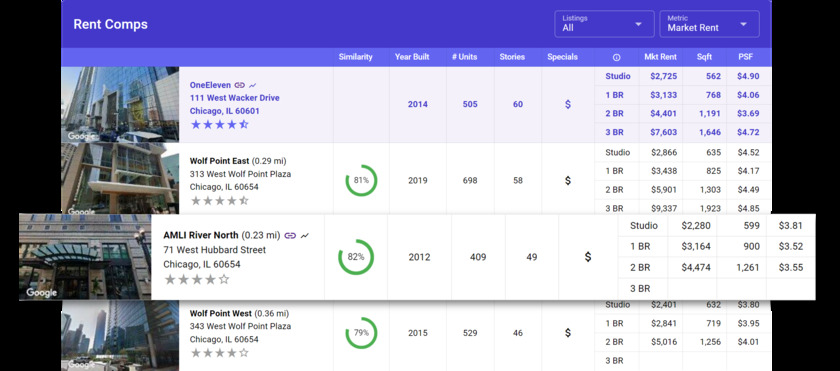This screenshot has height=371, width=840.
Task: Sort by the PSF column header
Action: tap(746, 57)
